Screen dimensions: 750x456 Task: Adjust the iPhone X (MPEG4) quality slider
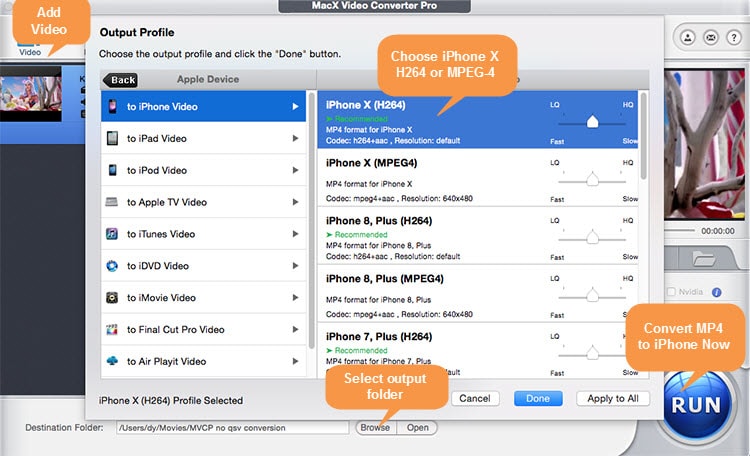coord(592,179)
